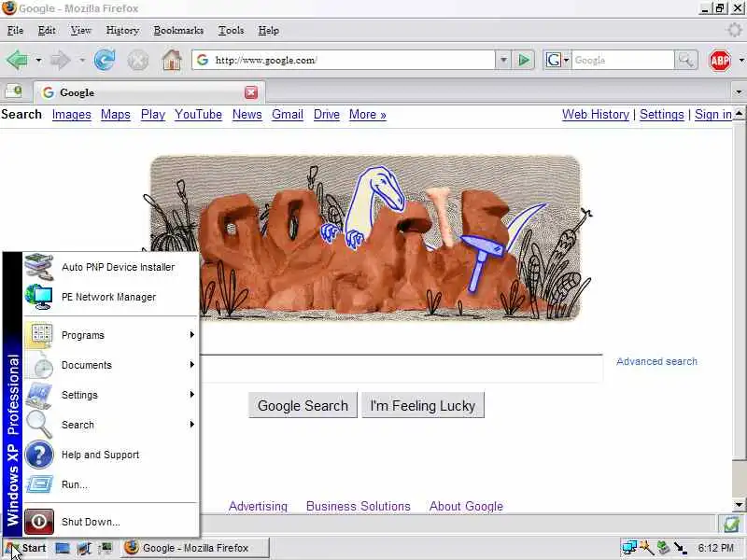Click the dinosaur Google doodle image
Screen dimensions: 747x560
tap(366, 238)
